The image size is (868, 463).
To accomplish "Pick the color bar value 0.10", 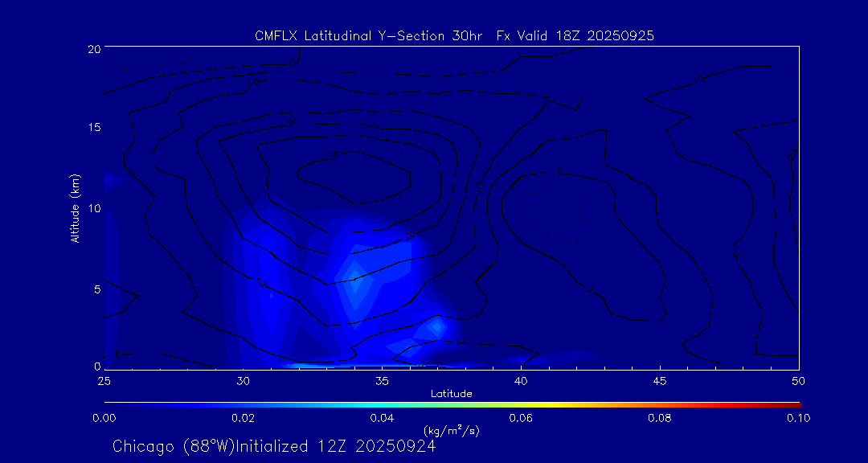I will [x=798, y=418].
